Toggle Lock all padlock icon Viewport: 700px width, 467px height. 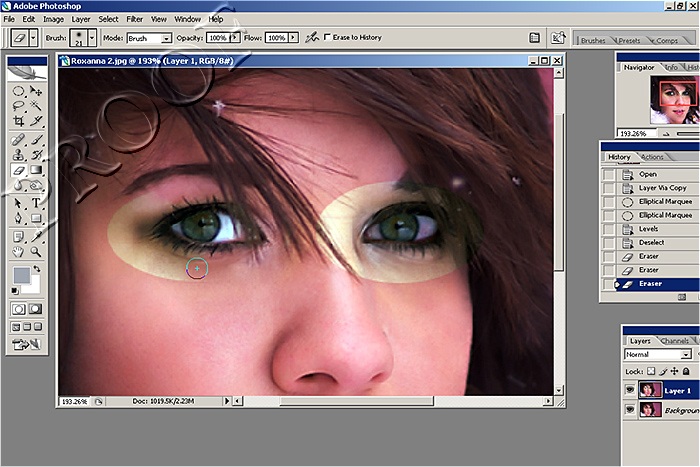(x=686, y=371)
